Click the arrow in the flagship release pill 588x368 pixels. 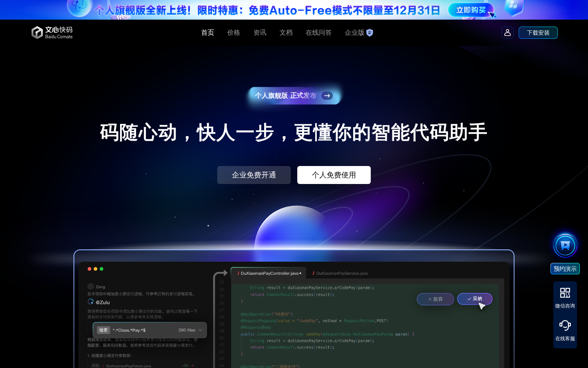(327, 96)
